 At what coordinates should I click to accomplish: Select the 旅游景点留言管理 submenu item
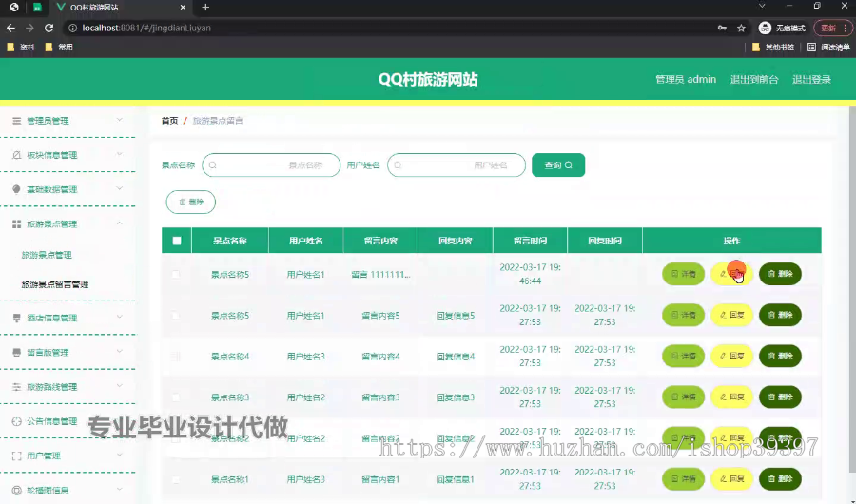click(54, 284)
